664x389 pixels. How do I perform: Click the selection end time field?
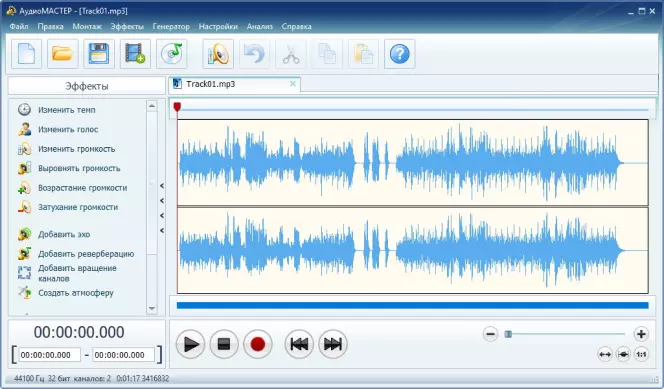coord(123,355)
